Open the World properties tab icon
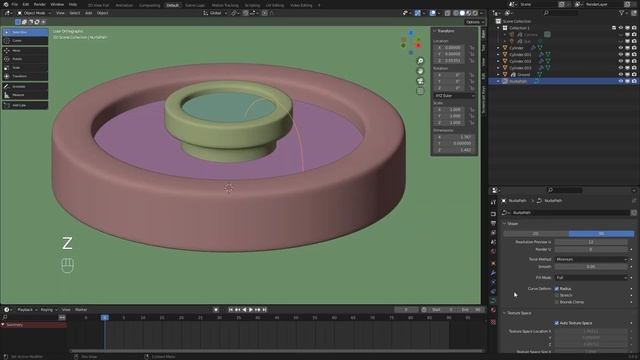This screenshot has width=640, height=360. (493, 252)
